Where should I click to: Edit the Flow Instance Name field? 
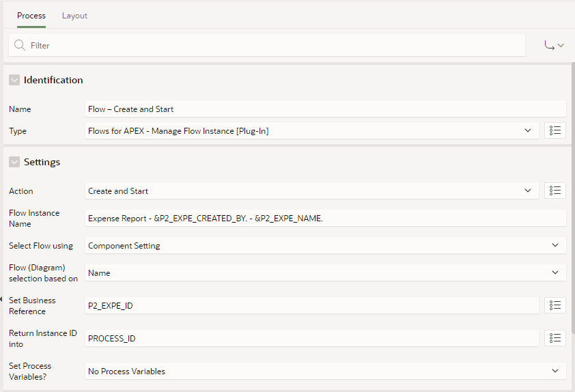[x=325, y=218]
